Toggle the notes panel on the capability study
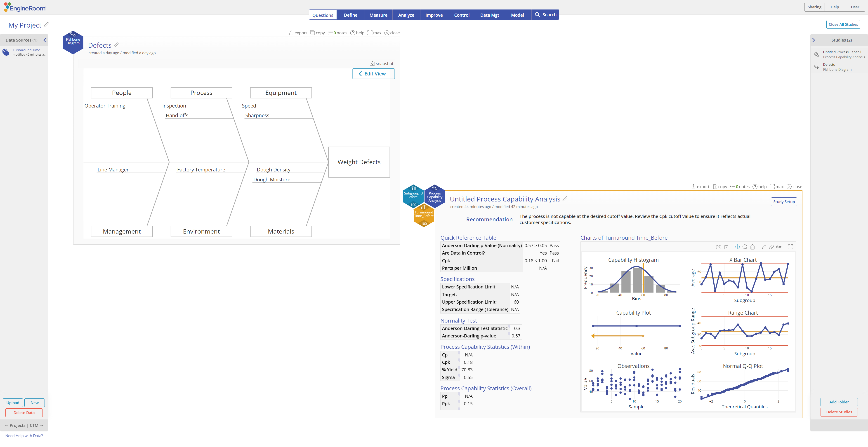The height and width of the screenshot is (447, 868). coord(740,187)
